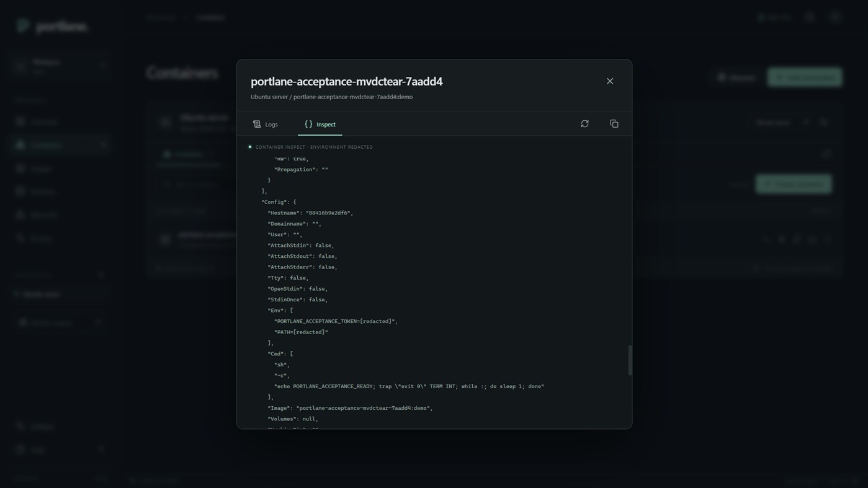Click the curly braces Inspect icon
868x488 pixels.
coord(308,124)
